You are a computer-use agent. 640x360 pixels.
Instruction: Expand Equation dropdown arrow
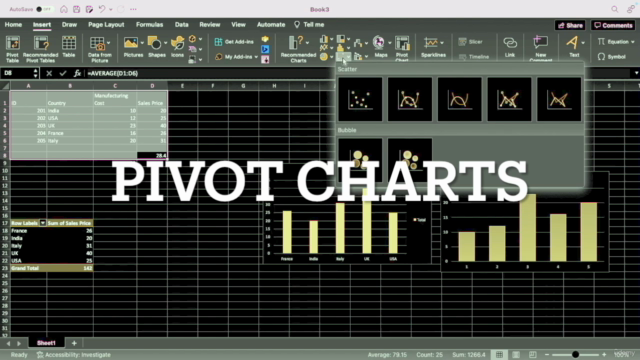tap(633, 42)
